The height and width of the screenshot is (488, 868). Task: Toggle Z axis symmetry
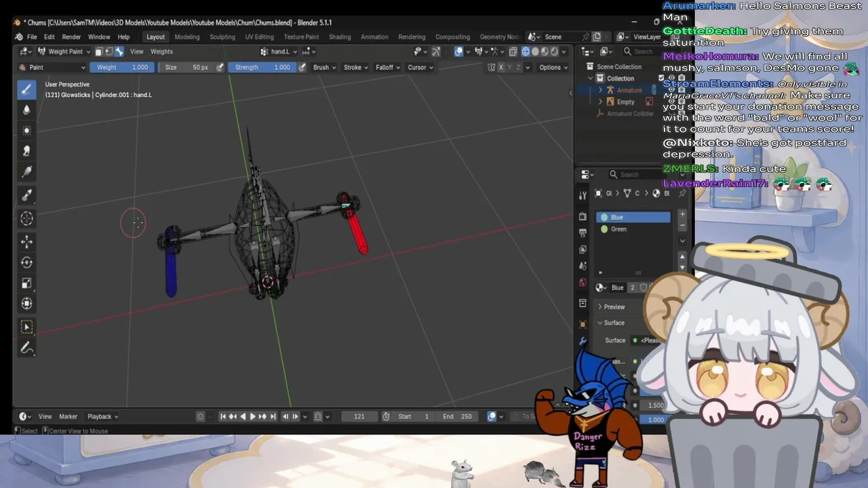point(519,67)
